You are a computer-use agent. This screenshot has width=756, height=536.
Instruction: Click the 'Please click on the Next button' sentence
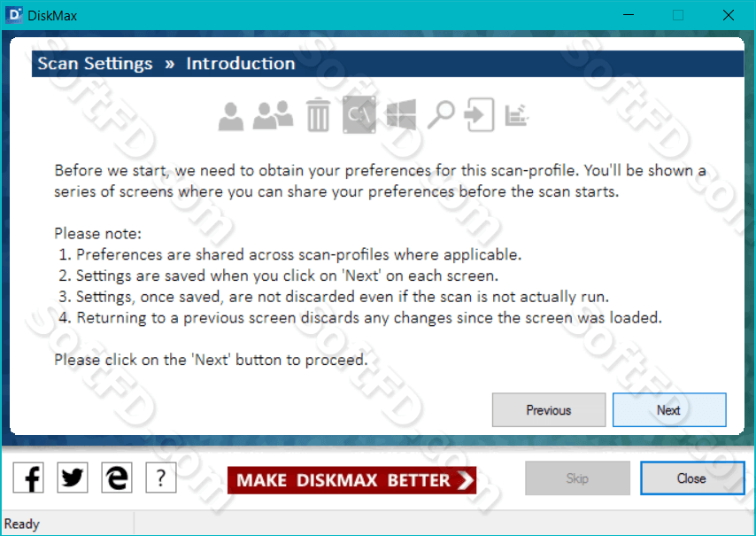click(x=211, y=360)
